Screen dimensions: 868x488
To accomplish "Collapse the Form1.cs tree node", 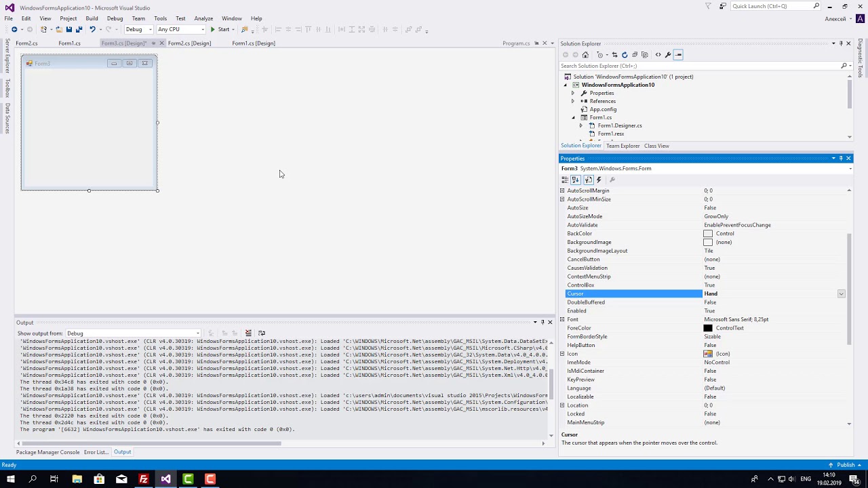I will coord(573,117).
